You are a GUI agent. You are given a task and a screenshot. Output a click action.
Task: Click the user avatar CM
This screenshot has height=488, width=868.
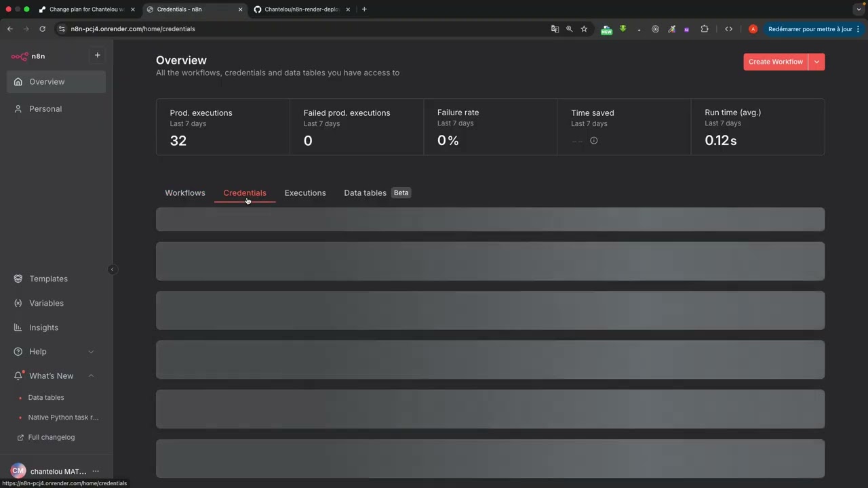18,471
